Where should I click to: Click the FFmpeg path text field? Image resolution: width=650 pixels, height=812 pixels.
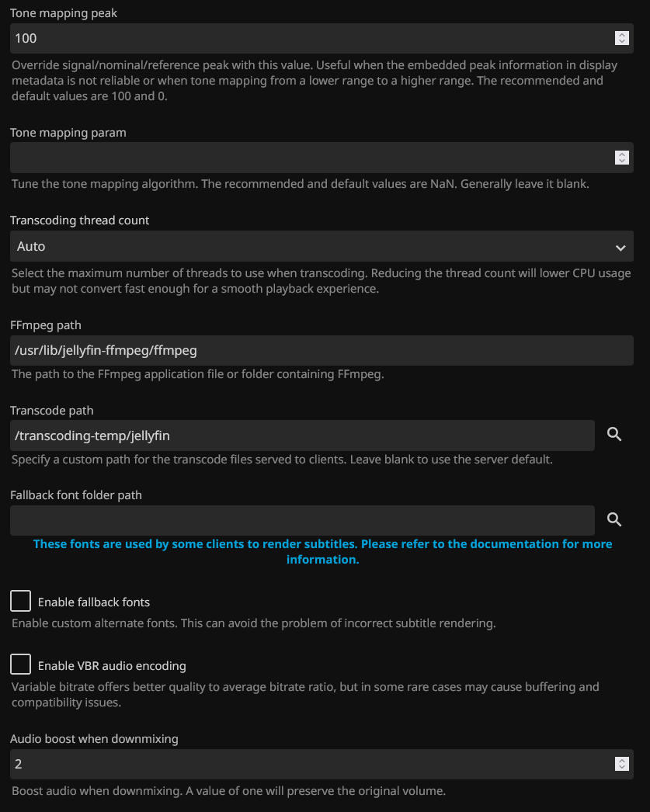[322, 350]
